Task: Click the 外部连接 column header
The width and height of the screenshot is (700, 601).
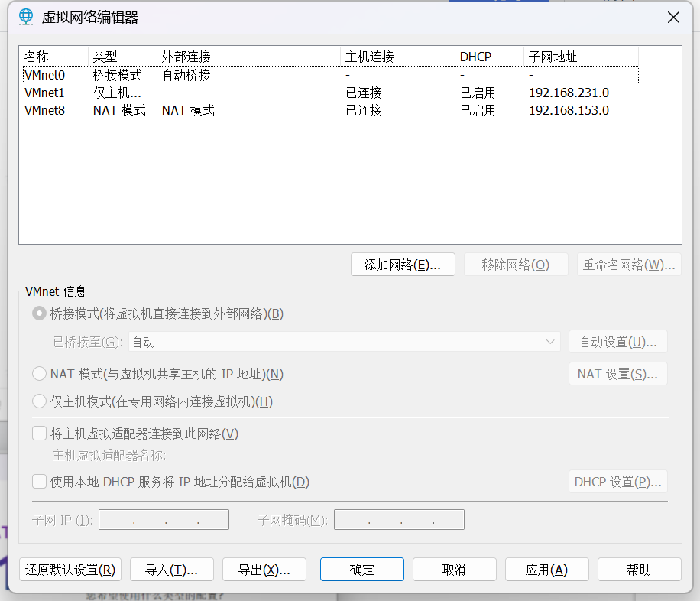Action: (248, 57)
